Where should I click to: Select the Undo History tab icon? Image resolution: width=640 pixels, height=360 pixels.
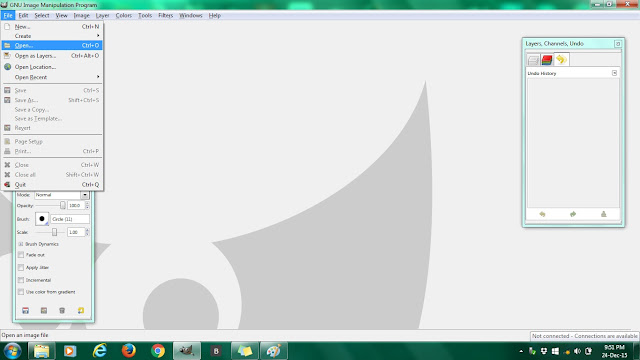pyautogui.click(x=562, y=60)
